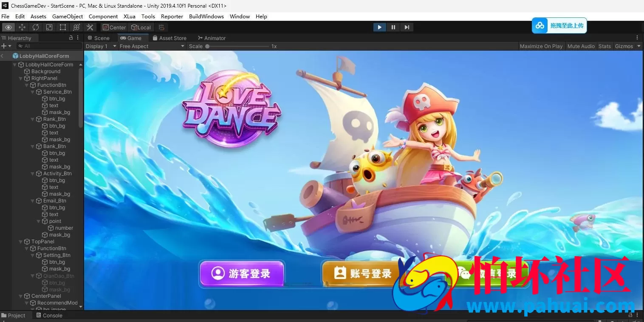Screen dimensions: 644x322
Task: Open the Reporter menu
Action: [x=172, y=16]
